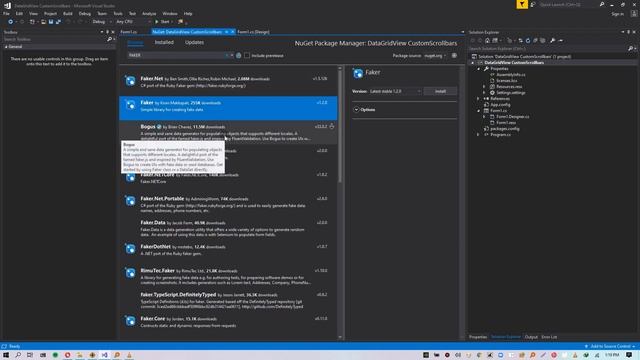
Task: Pin the Toolbox panel with auto-hide icon
Action: [107, 32]
